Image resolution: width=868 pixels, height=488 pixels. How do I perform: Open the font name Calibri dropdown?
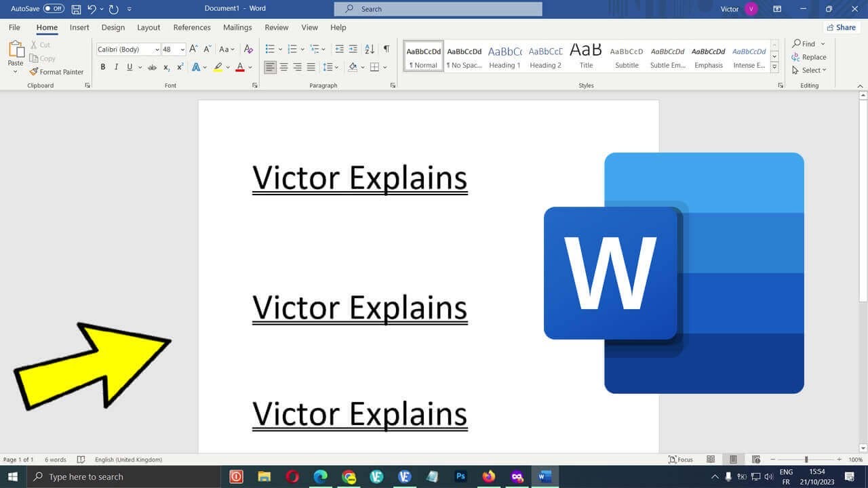coord(157,49)
